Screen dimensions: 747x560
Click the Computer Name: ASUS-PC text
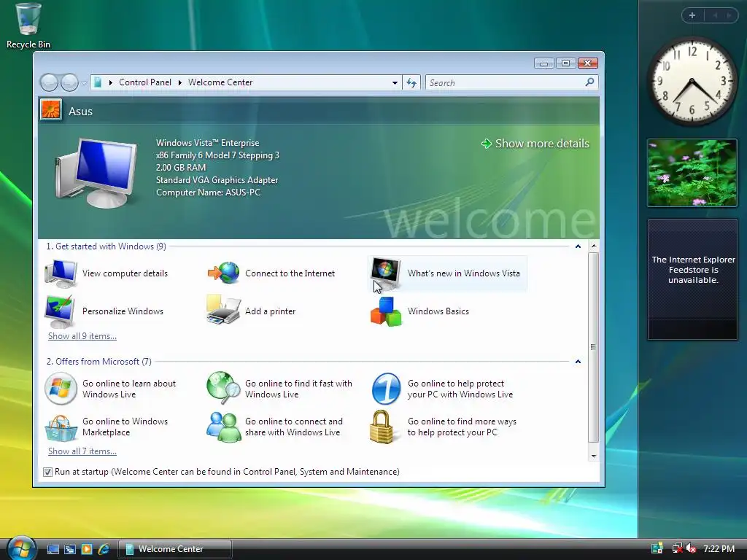point(208,192)
